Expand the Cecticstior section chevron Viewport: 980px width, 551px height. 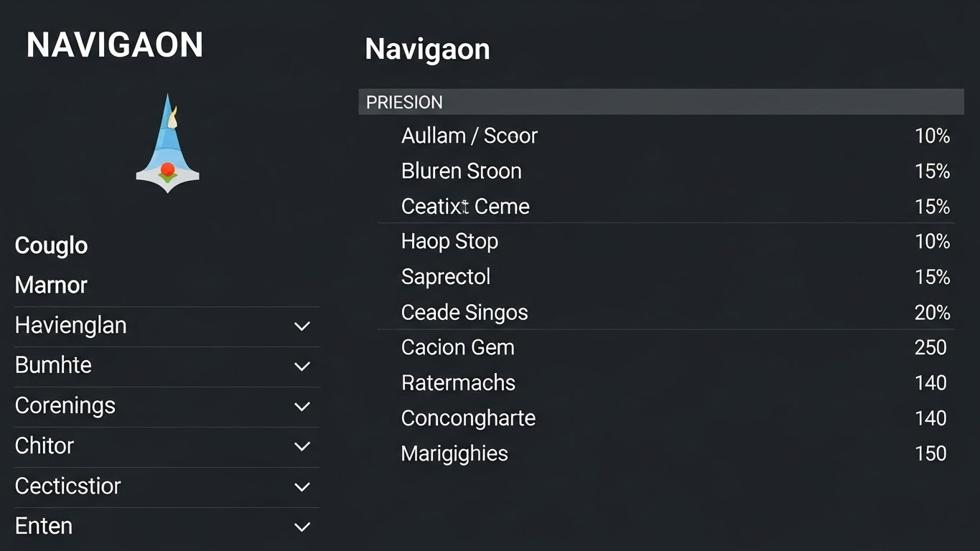302,487
